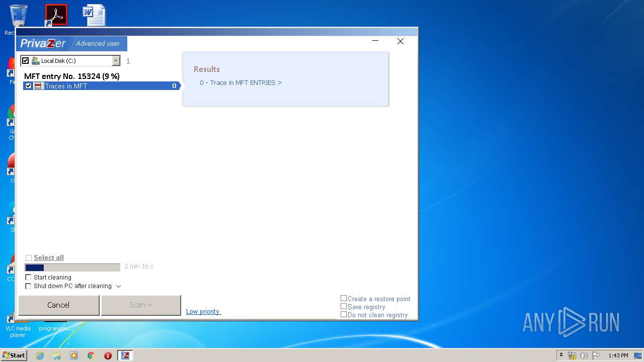Viewport: 644px width, 362px height.
Task: Click the Local Disk (C:) drive icon
Action: pos(35,61)
